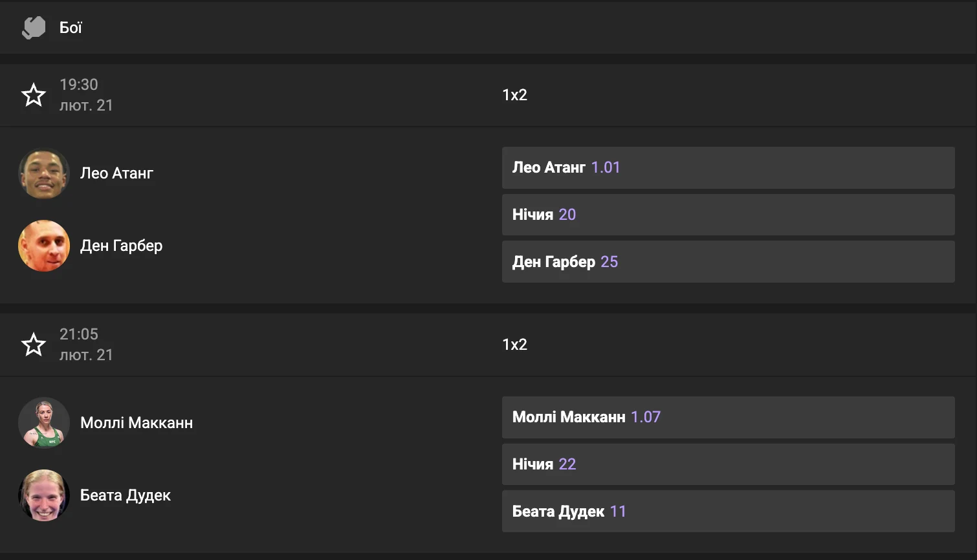
Task: Open the Бої section header
Action: point(71,28)
